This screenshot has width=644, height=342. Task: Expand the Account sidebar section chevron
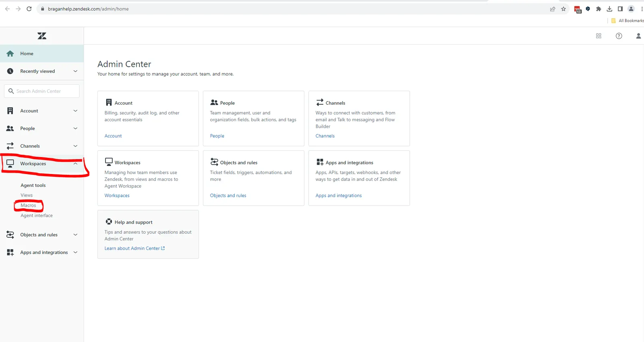(x=75, y=111)
